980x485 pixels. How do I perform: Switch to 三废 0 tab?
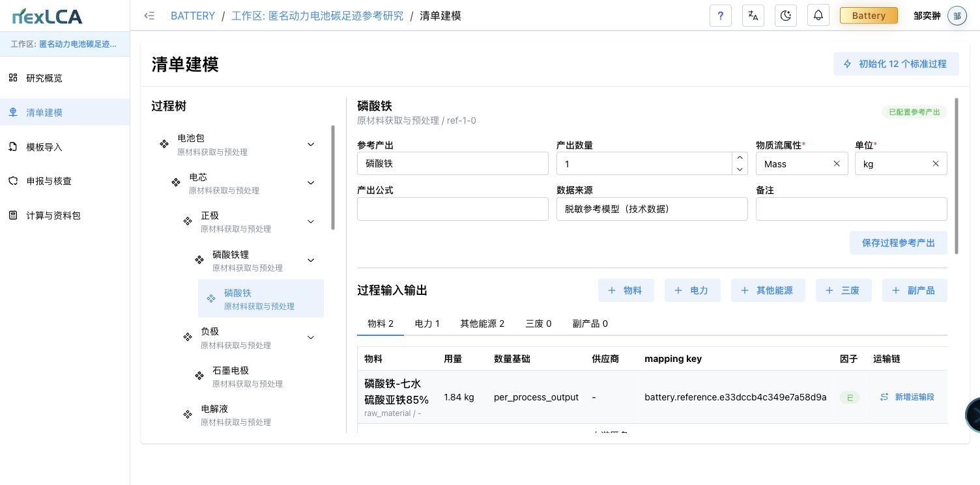(539, 324)
